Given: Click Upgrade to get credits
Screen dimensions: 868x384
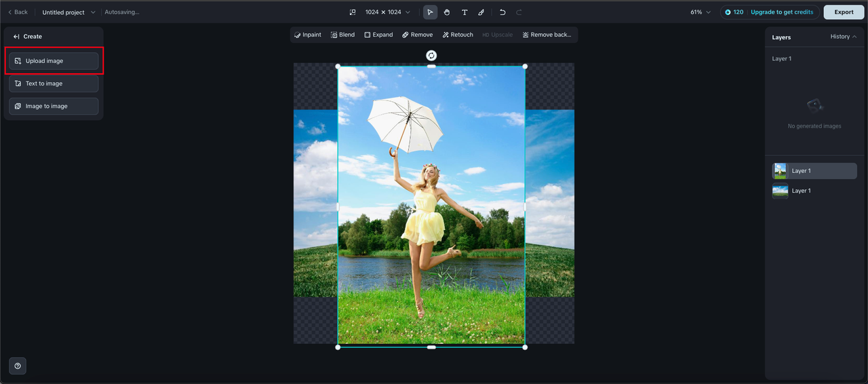Looking at the screenshot, I should (782, 12).
